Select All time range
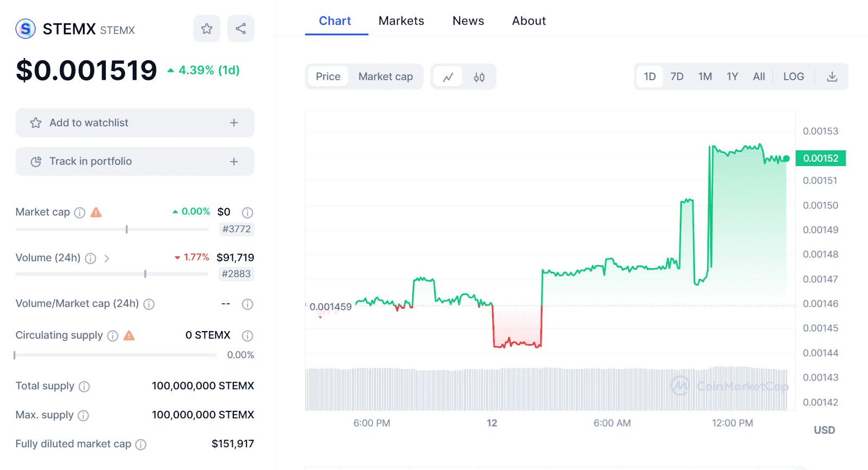The width and height of the screenshot is (868, 470). (759, 77)
